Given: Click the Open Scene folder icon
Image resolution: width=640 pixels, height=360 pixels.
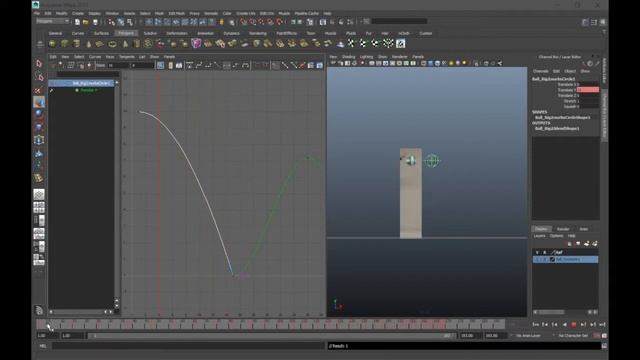Looking at the screenshot, I should coord(86,22).
